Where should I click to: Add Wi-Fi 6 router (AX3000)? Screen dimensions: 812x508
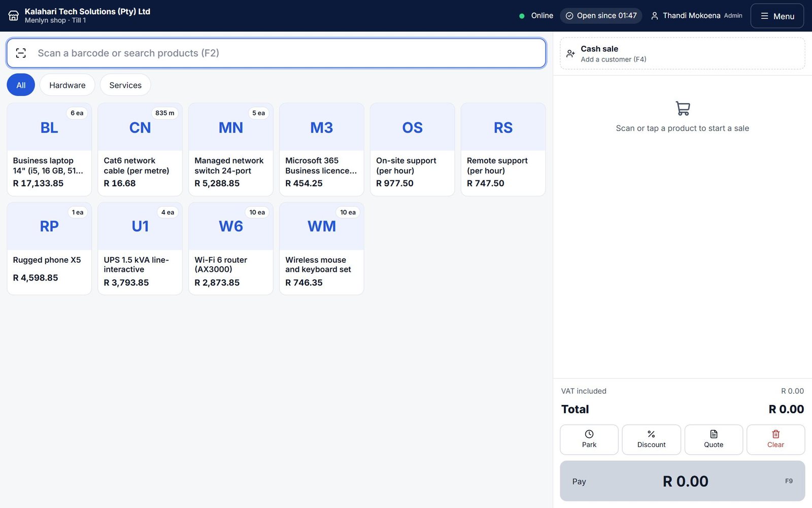pyautogui.click(x=231, y=248)
